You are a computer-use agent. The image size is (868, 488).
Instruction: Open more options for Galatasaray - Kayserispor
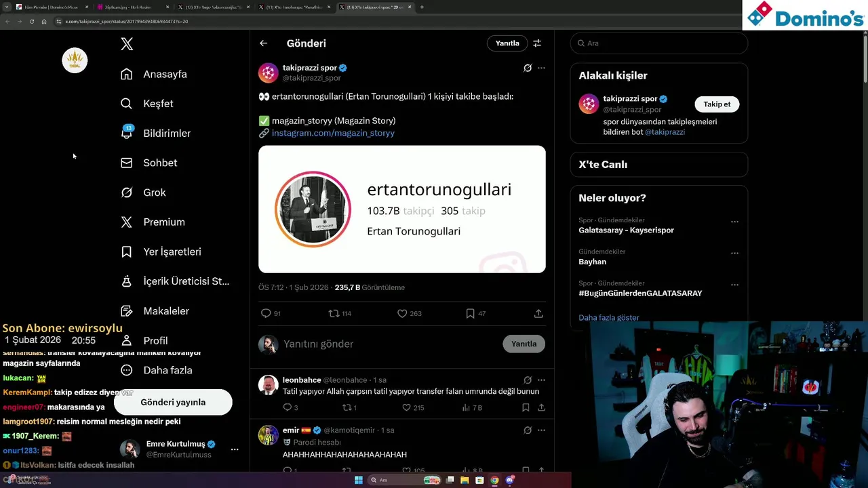(734, 222)
